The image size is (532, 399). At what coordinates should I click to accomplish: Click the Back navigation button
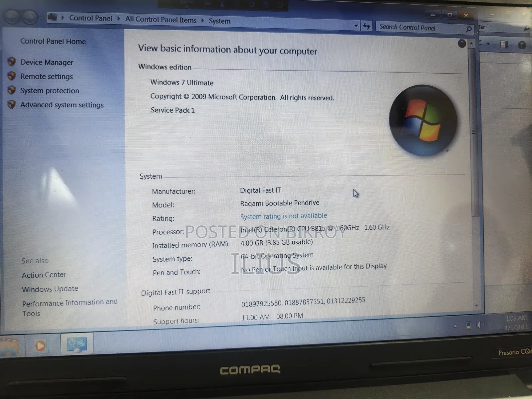[x=12, y=17]
